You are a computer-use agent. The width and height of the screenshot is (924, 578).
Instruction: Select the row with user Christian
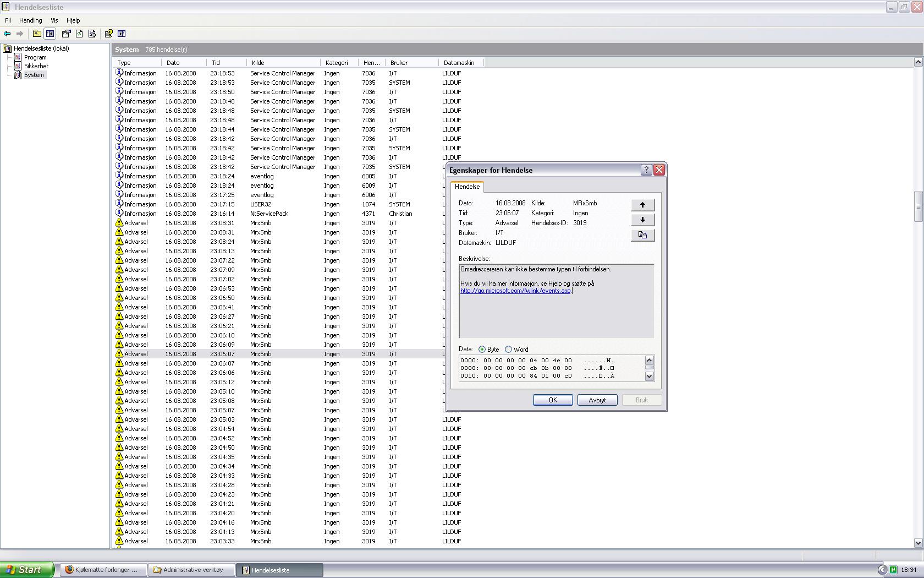(278, 214)
